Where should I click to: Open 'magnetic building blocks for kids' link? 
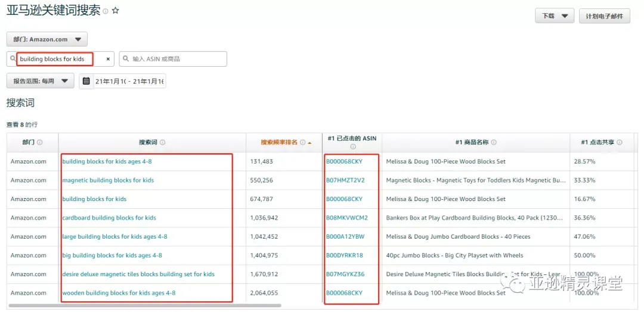(x=108, y=180)
